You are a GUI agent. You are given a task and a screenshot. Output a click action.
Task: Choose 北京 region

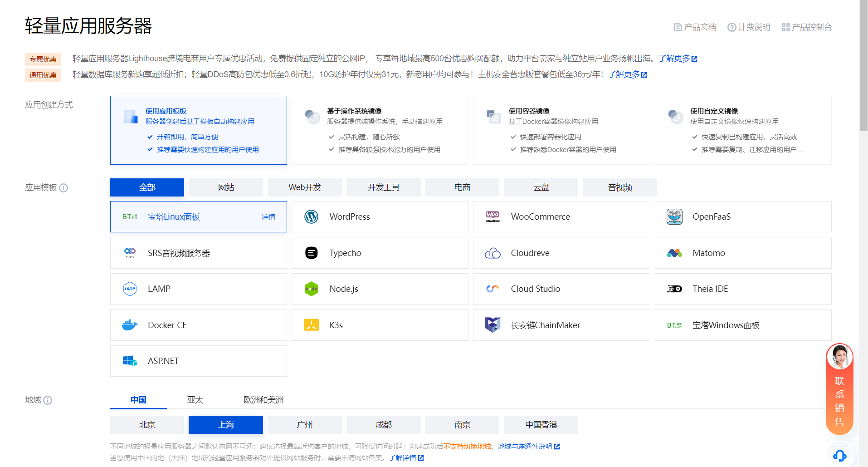[x=147, y=425]
